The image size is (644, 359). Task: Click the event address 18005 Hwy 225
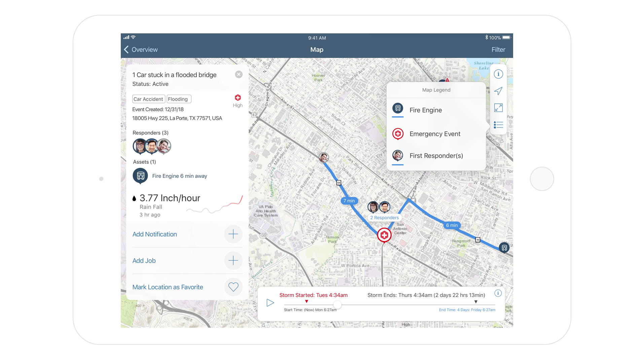point(177,118)
